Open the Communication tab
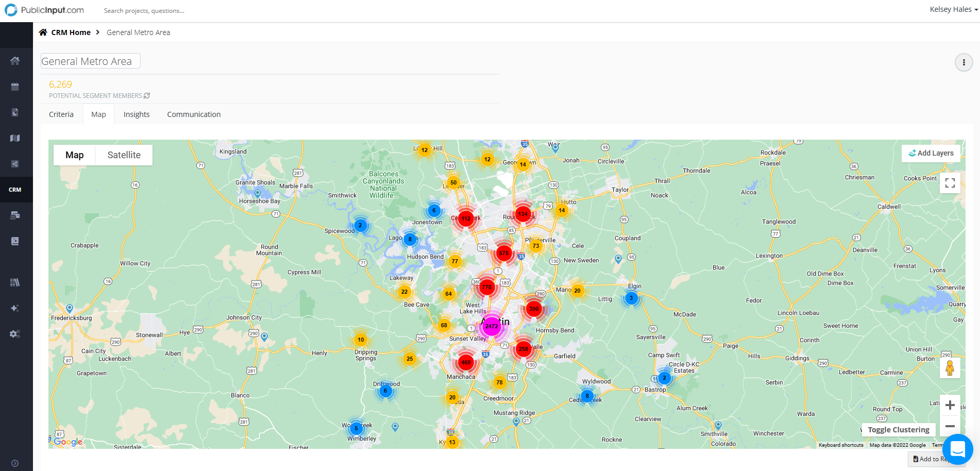Image resolution: width=980 pixels, height=471 pixels. coord(194,114)
